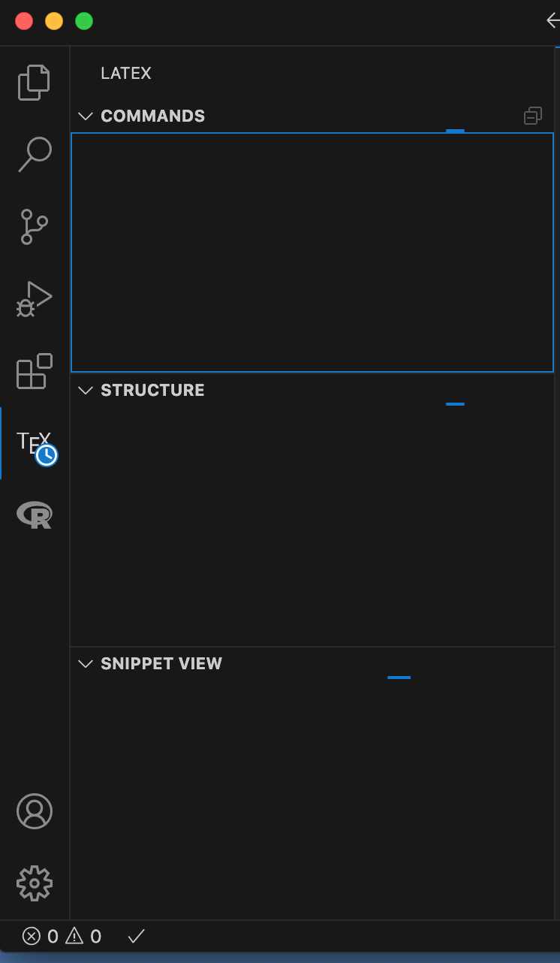
Task: Open the Search view icon
Action: click(34, 154)
